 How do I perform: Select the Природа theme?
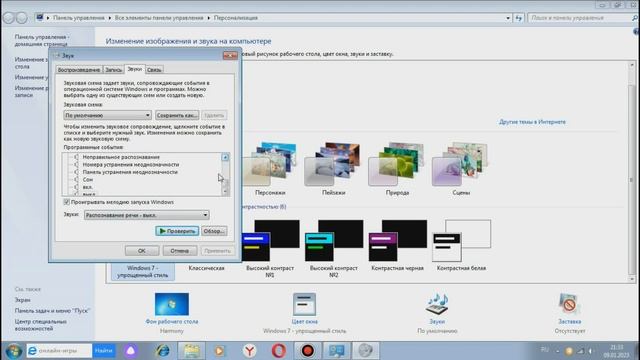[x=397, y=169]
